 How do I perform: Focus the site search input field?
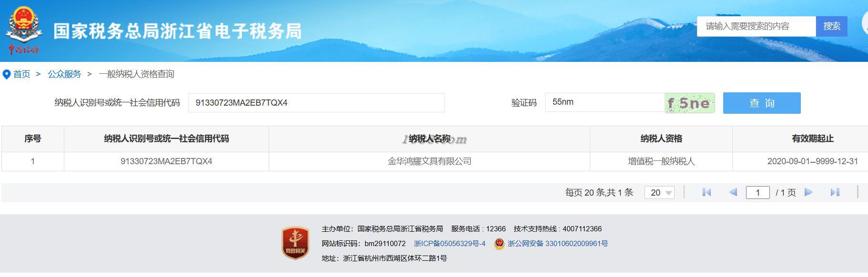pos(757,26)
